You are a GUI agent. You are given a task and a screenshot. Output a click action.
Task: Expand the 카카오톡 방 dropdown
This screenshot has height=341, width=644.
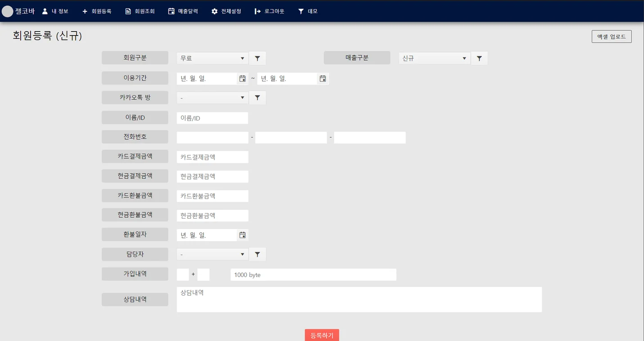click(x=212, y=98)
